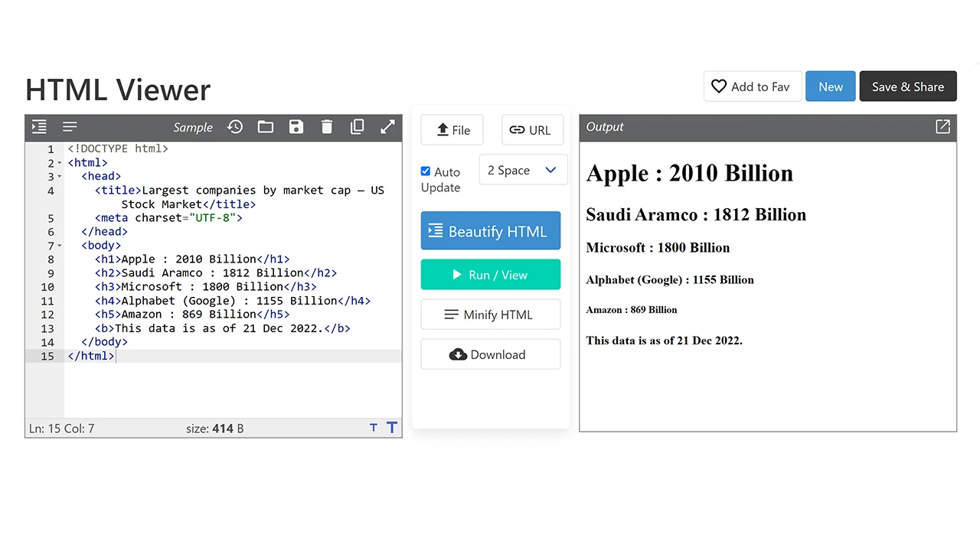Click the Save & Share button
The width and height of the screenshot is (980, 551).
(907, 86)
